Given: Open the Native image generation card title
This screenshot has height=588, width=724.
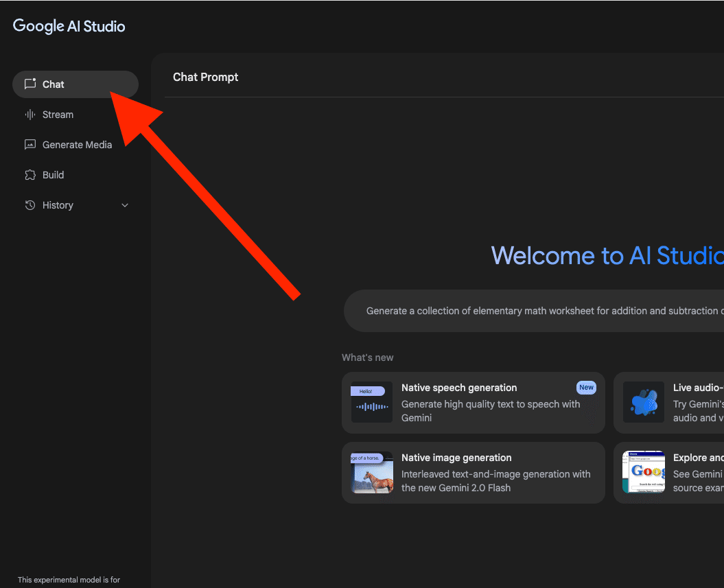Looking at the screenshot, I should point(456,458).
